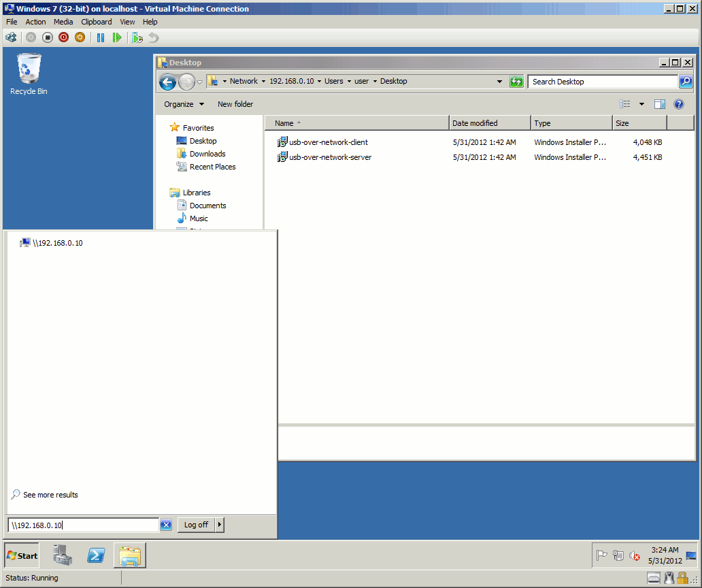Click the Explorer forward arrow
Image resolution: width=702 pixels, height=588 pixels.
[x=186, y=82]
